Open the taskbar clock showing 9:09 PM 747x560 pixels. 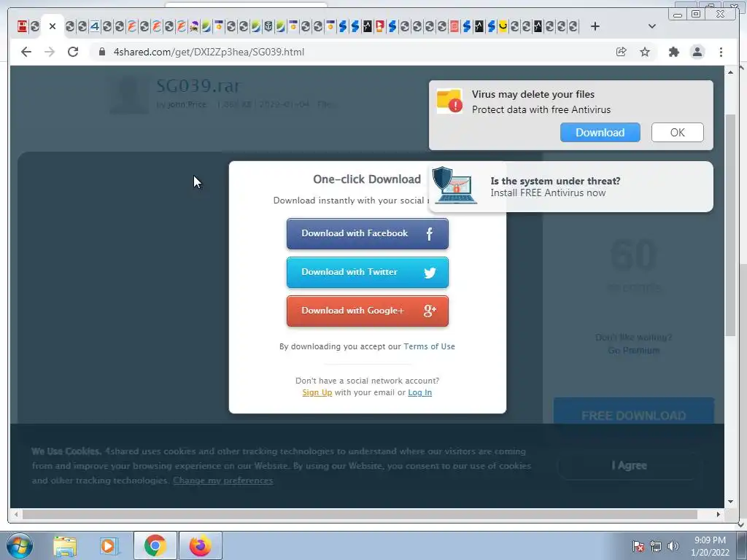coord(710,546)
